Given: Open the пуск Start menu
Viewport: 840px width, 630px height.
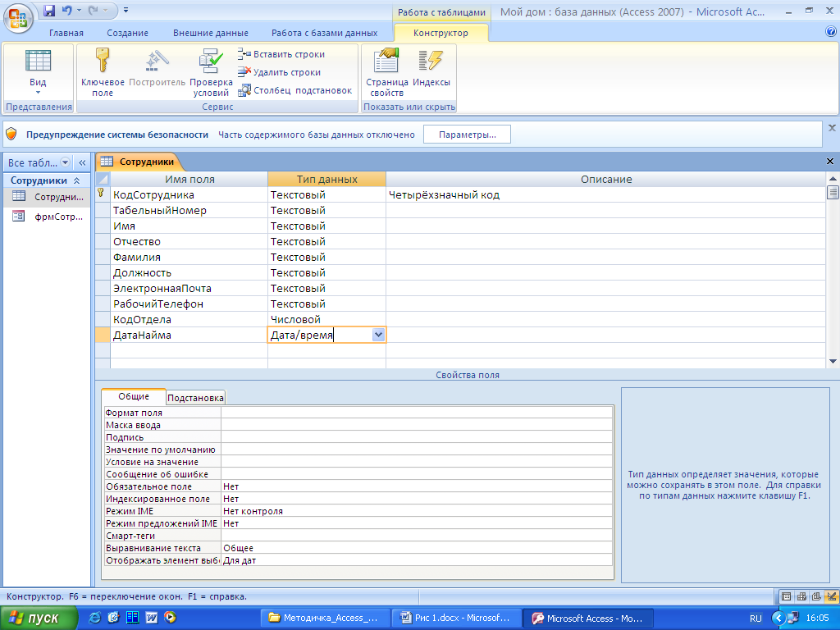Looking at the screenshot, I should 39,619.
